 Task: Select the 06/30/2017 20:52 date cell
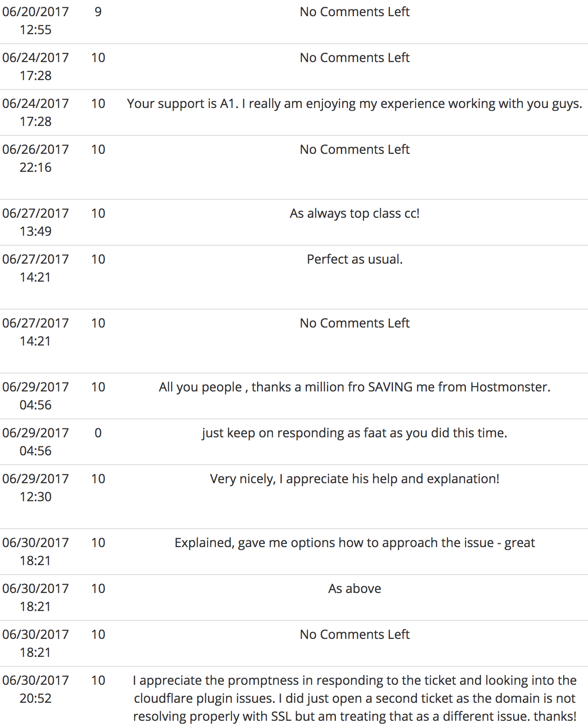click(x=36, y=689)
